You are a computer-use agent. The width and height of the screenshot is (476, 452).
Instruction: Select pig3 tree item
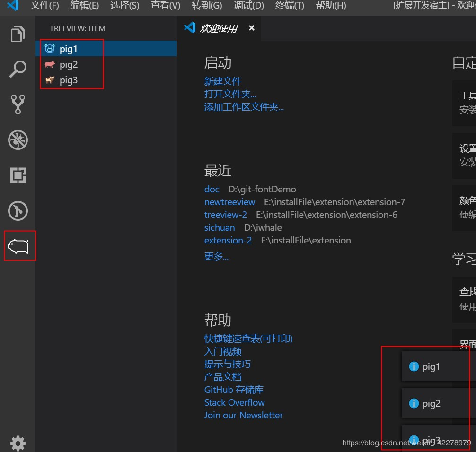tap(106, 80)
